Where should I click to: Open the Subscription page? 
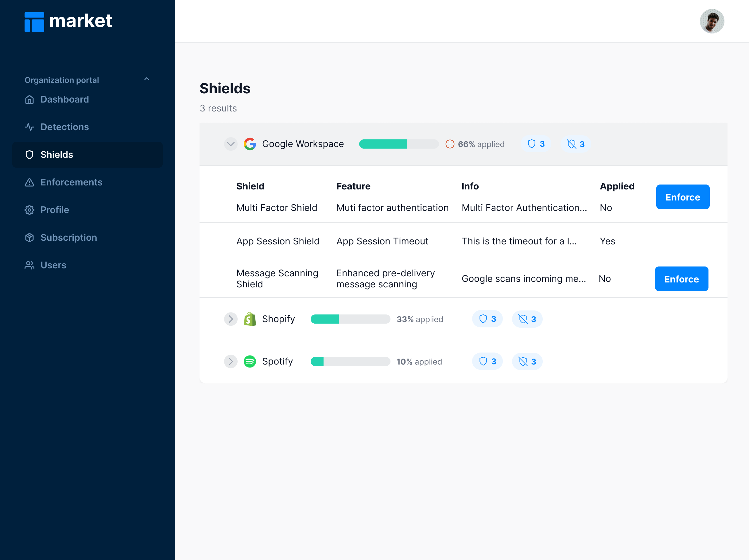68,237
